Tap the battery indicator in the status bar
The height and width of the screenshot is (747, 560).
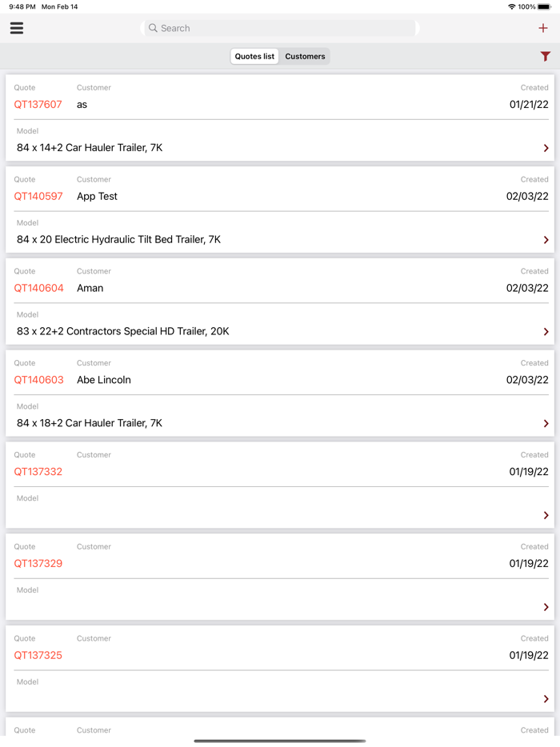coord(546,6)
